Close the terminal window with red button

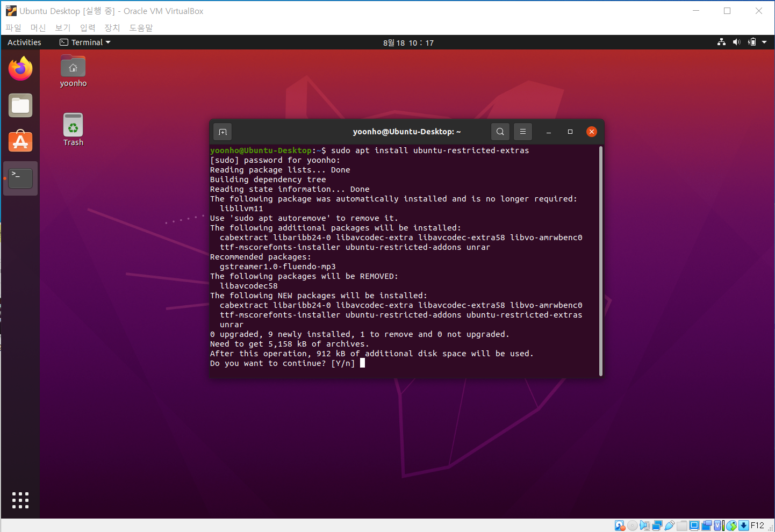point(592,132)
